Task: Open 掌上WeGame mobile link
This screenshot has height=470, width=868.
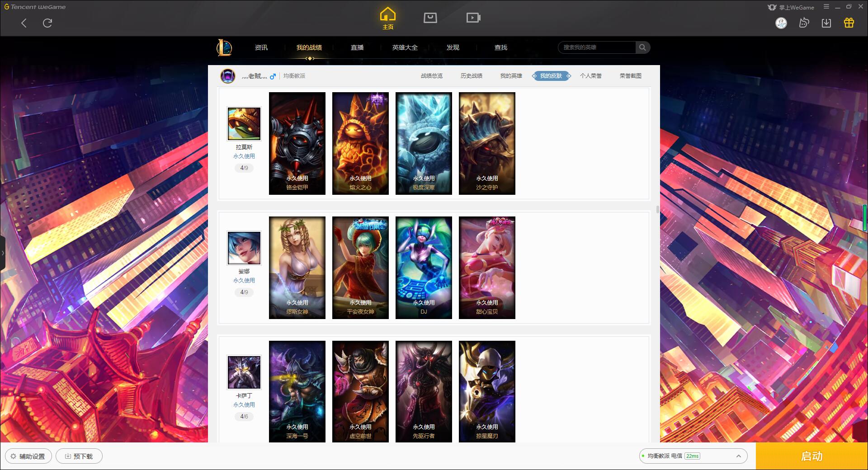Action: click(791, 7)
